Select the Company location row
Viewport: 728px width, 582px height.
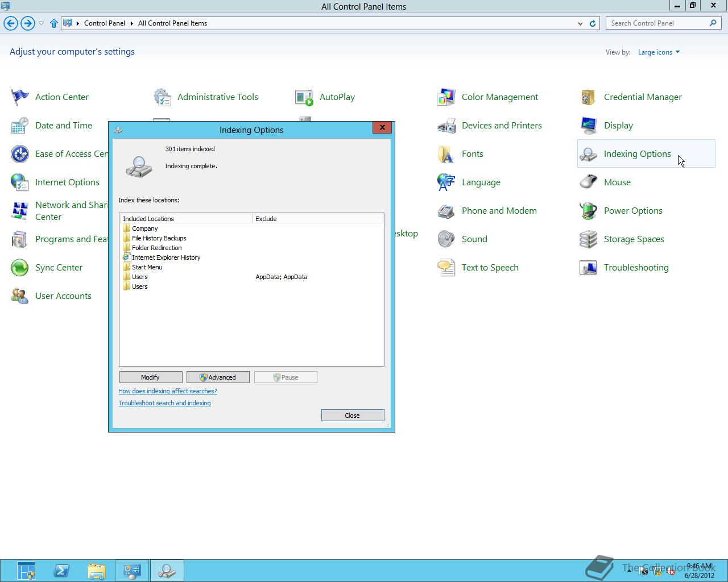click(251, 228)
